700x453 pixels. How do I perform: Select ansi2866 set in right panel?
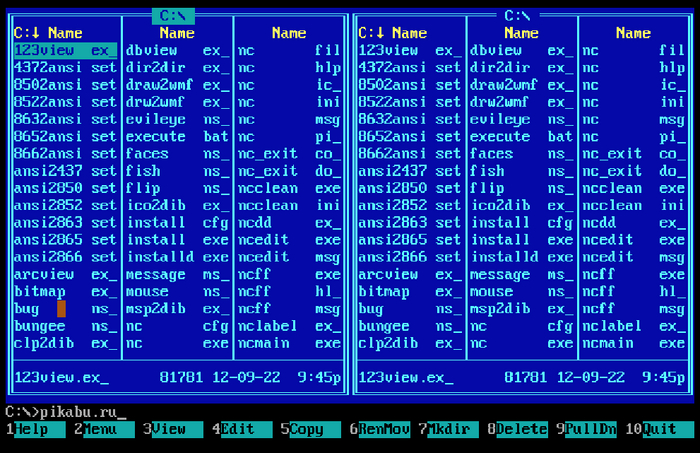coord(410,257)
